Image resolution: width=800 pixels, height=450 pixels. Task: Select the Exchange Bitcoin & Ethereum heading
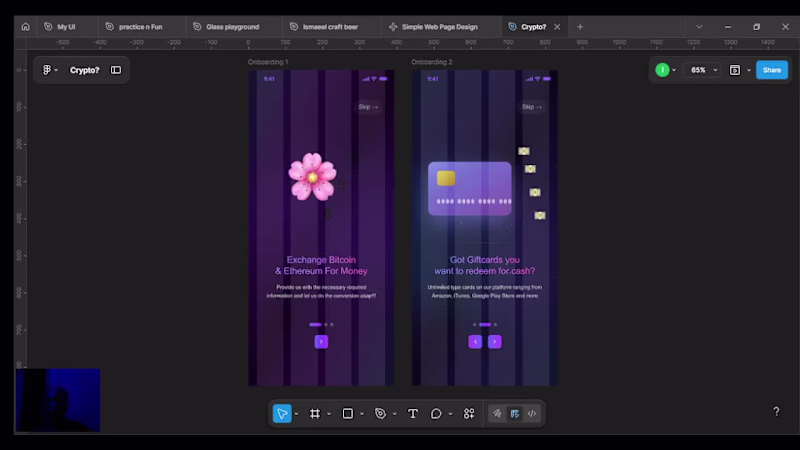point(321,265)
